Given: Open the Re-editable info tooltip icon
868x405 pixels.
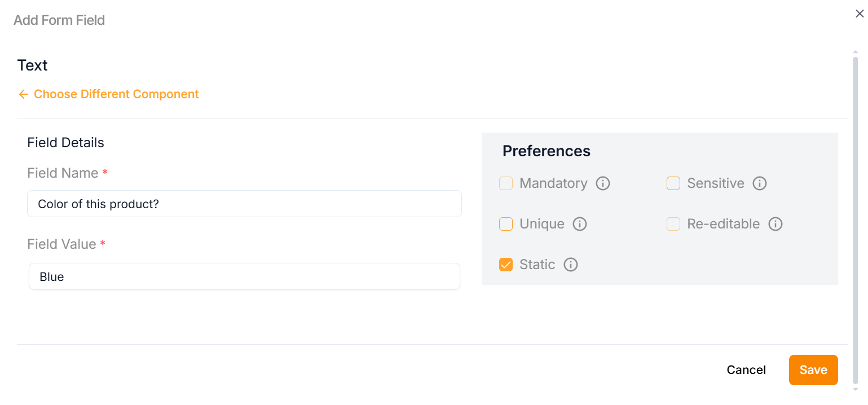Looking at the screenshot, I should [776, 224].
